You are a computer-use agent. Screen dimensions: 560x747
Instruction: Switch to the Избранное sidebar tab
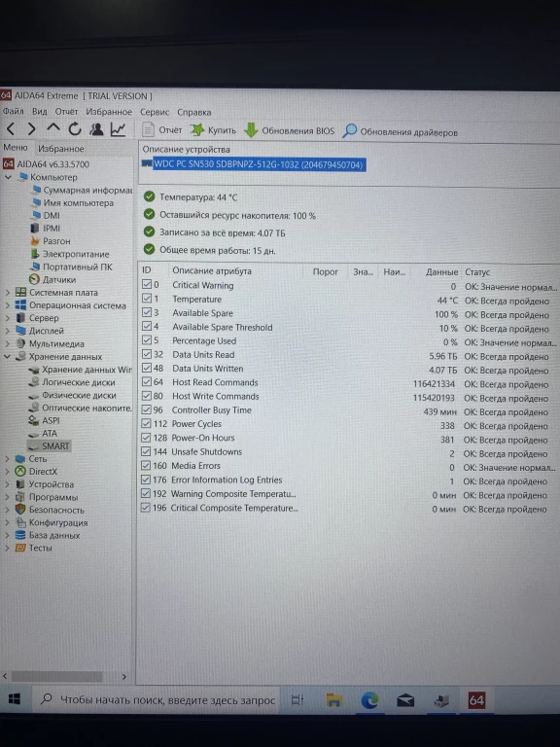coord(61,149)
